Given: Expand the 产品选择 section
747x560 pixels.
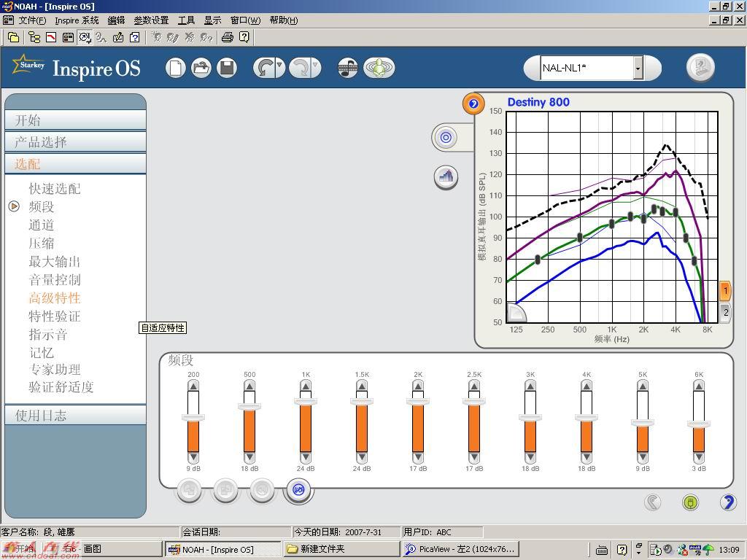Looking at the screenshot, I should pyautogui.click(x=75, y=142).
